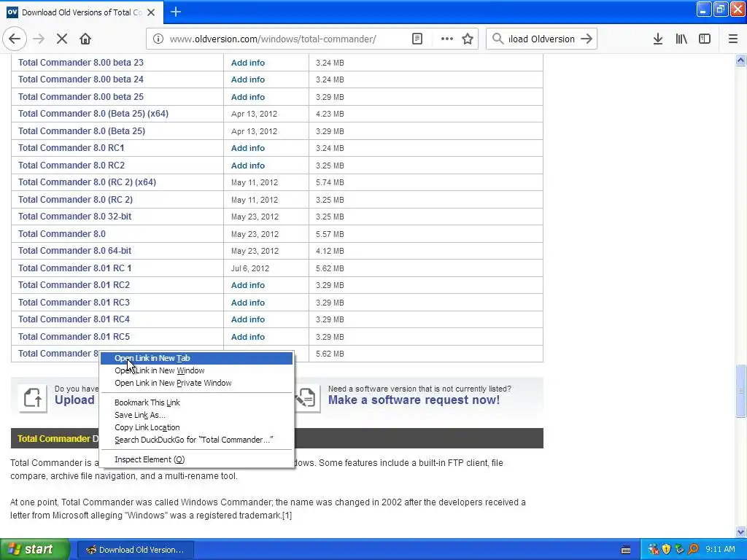
Task: Open page actions three-dot menu
Action: coord(447,39)
